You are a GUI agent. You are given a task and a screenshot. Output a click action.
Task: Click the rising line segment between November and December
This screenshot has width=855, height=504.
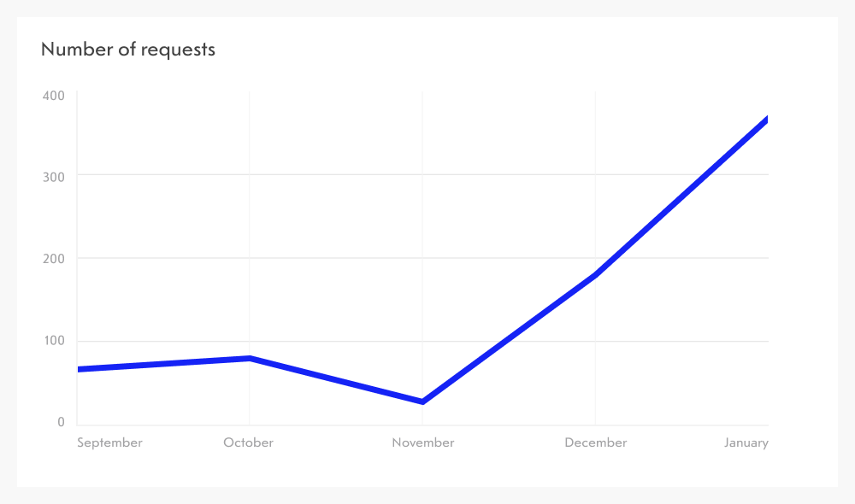(x=509, y=338)
